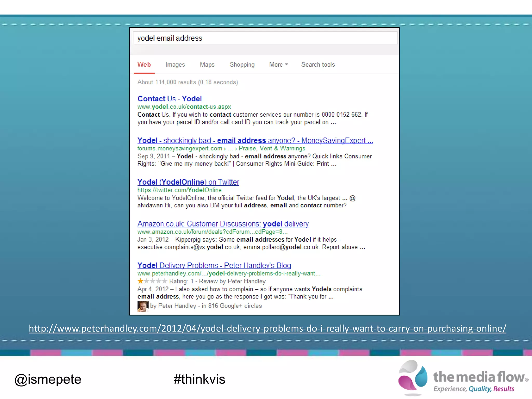The height and width of the screenshot is (399, 532).
Task: Click the www.yodel.co.uk/contact-us.aspx green URL
Action: [184, 107]
